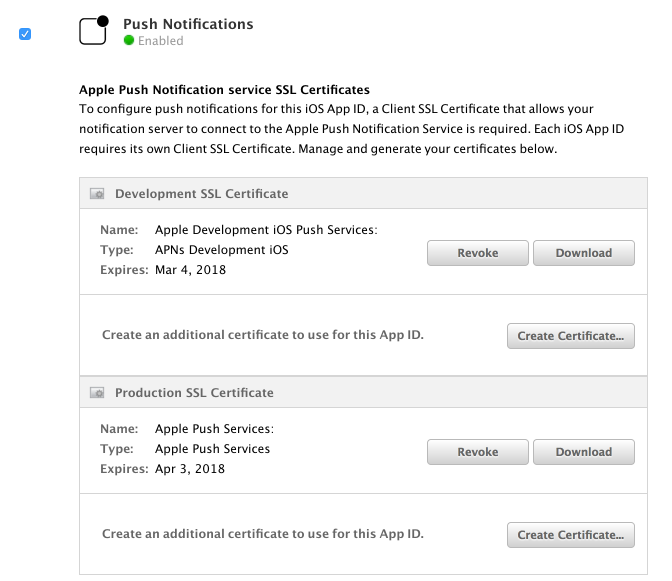672x581 pixels.
Task: Click the green Enabled status dot
Action: 129,40
